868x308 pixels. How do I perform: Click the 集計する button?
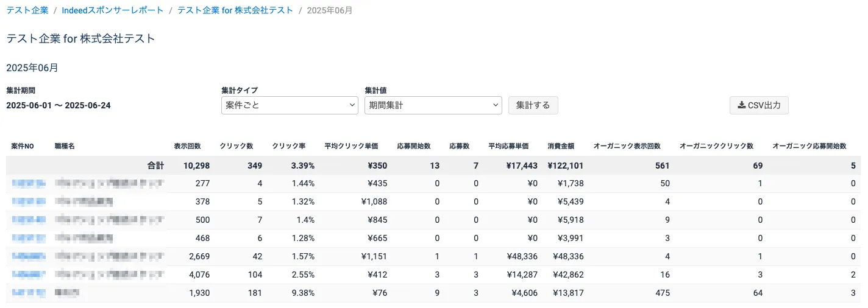coord(533,105)
